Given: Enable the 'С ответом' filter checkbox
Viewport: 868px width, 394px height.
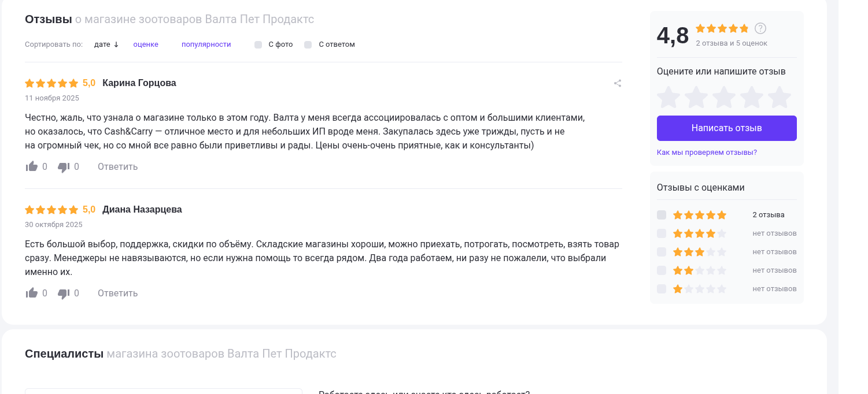Looking at the screenshot, I should pos(308,44).
